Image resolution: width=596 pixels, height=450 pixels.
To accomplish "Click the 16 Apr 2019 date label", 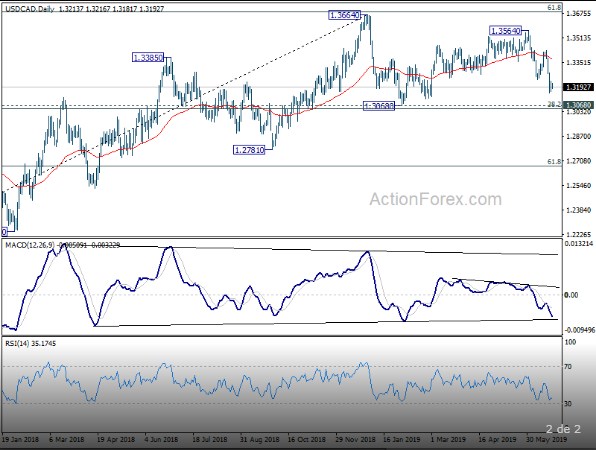I will coord(497,439).
